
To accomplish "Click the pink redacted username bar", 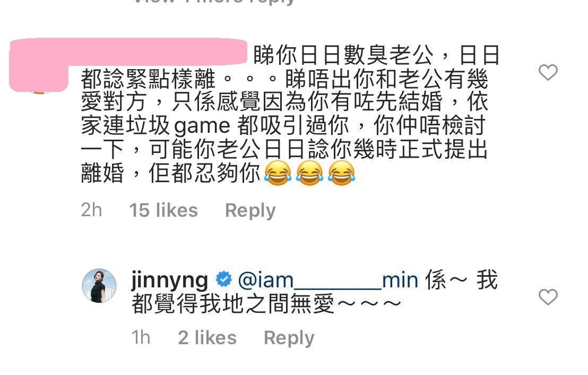I will pyautogui.click(x=128, y=52).
